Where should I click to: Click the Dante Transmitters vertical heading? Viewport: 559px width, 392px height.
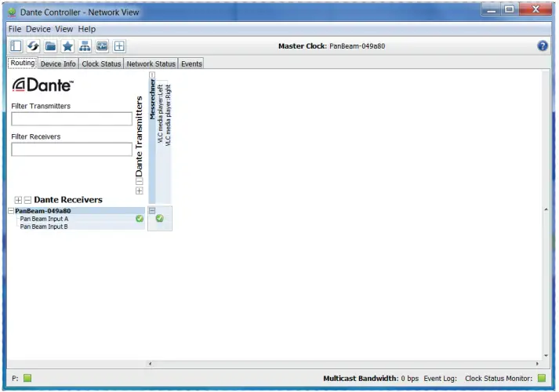click(x=139, y=136)
